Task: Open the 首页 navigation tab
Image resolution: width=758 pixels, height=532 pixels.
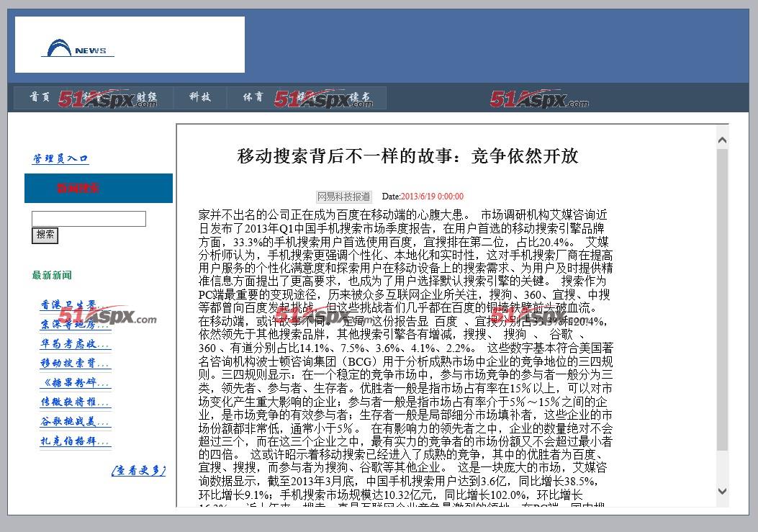Action: coord(40,97)
